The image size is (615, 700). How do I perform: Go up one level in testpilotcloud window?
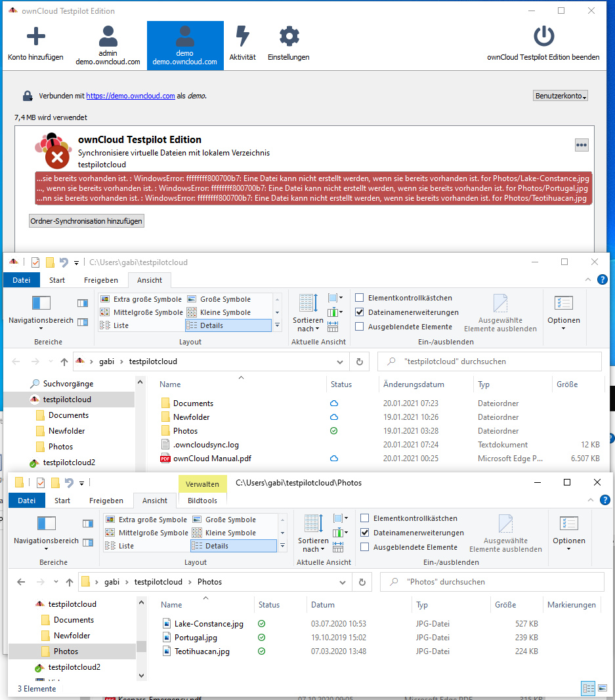point(64,362)
